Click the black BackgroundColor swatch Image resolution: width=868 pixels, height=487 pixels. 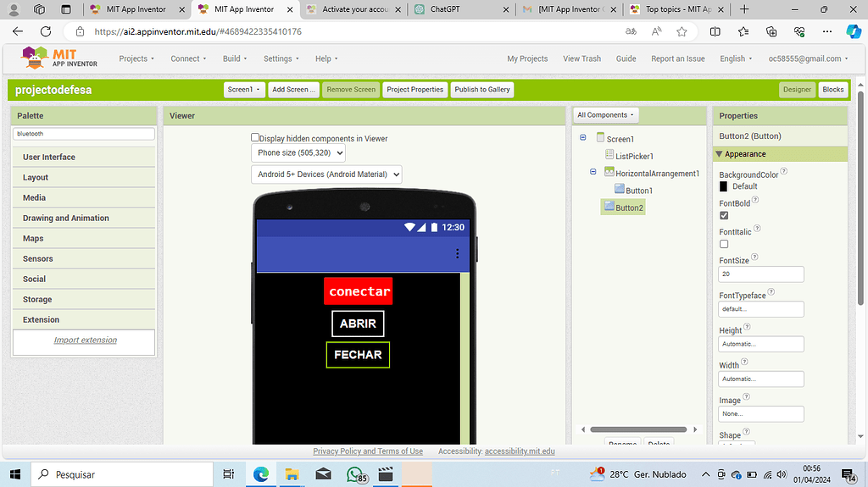tap(724, 186)
